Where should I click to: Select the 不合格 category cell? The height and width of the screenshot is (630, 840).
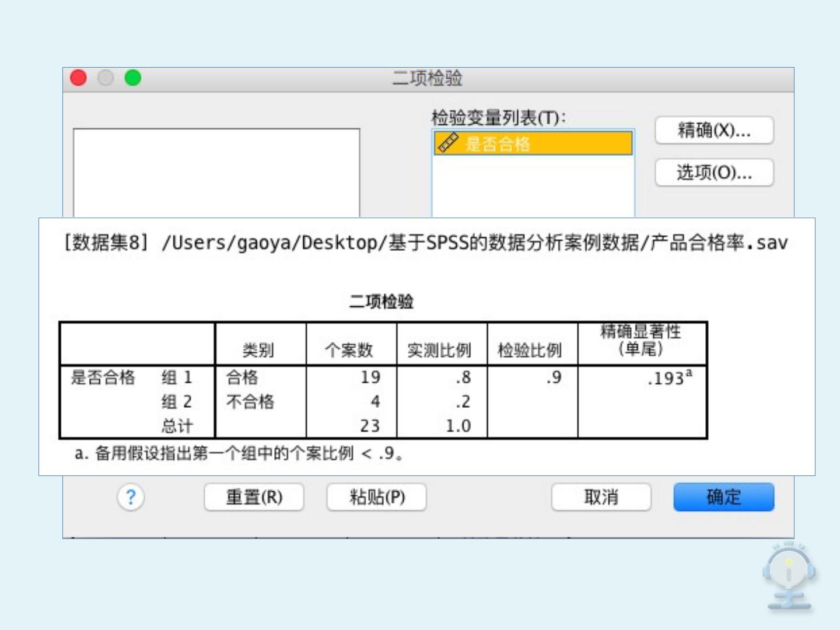(250, 402)
